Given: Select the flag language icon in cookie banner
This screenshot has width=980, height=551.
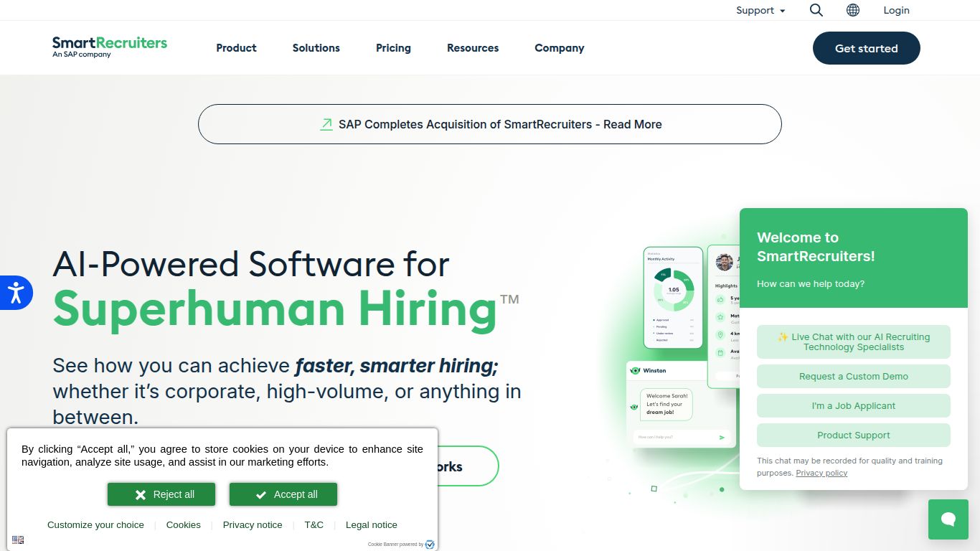Looking at the screenshot, I should [x=18, y=539].
